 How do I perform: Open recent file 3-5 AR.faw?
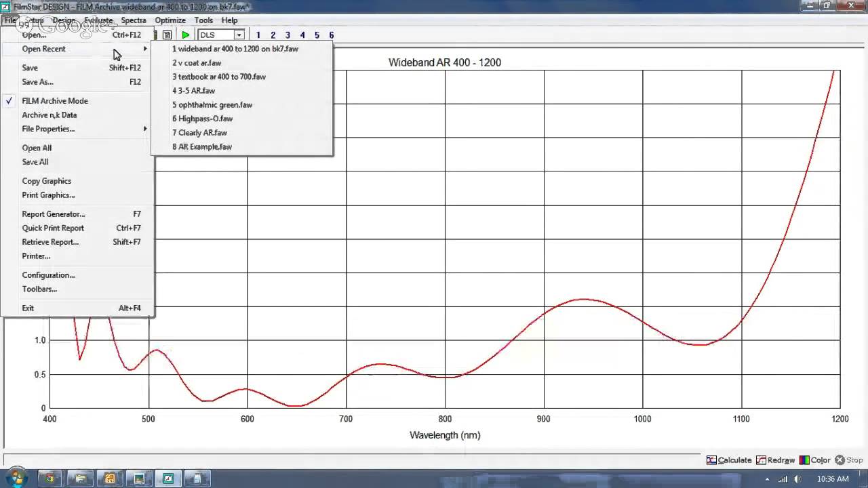(242, 91)
